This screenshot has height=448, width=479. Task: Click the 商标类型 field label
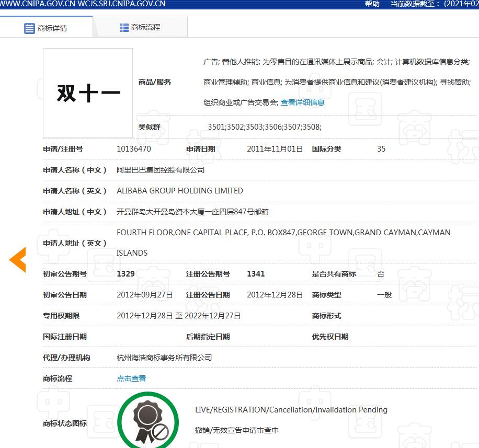pyautogui.click(x=326, y=295)
